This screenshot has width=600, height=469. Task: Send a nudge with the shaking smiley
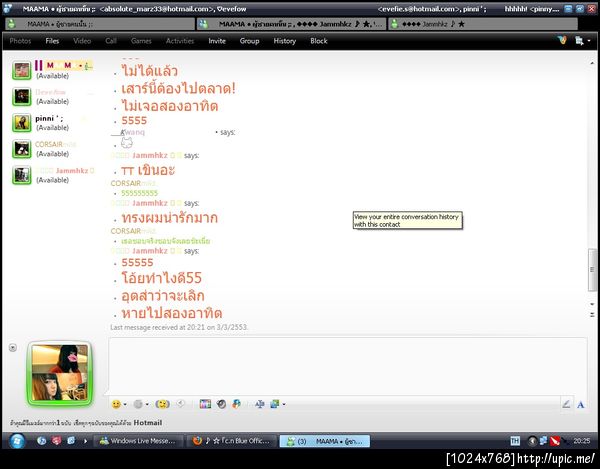[x=163, y=404]
